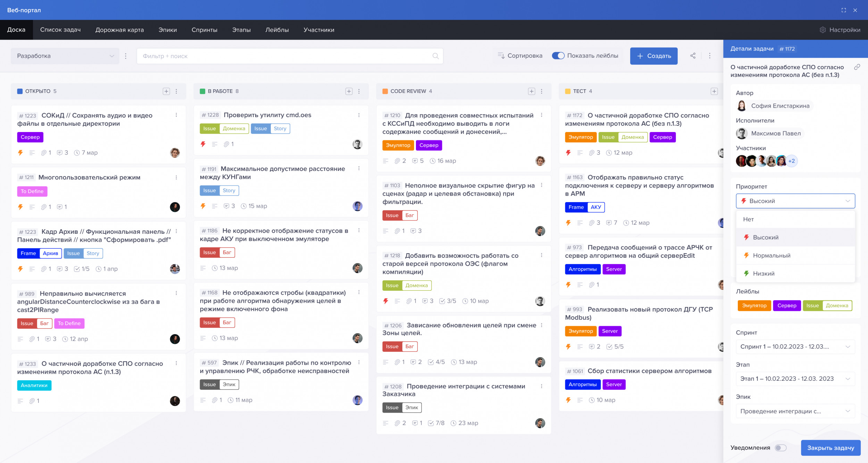Select Низкий priority option
The image size is (868, 463).
point(763,273)
